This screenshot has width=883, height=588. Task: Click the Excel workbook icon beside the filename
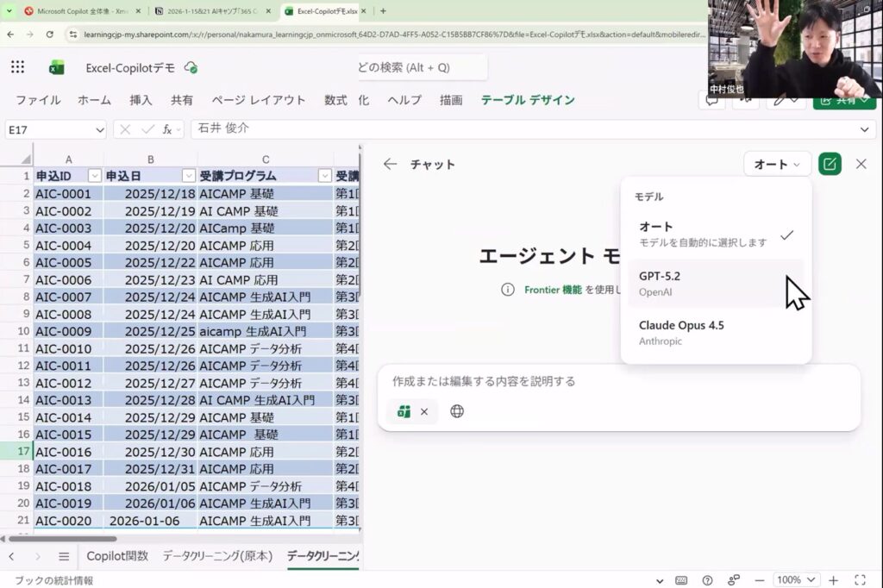pos(56,66)
